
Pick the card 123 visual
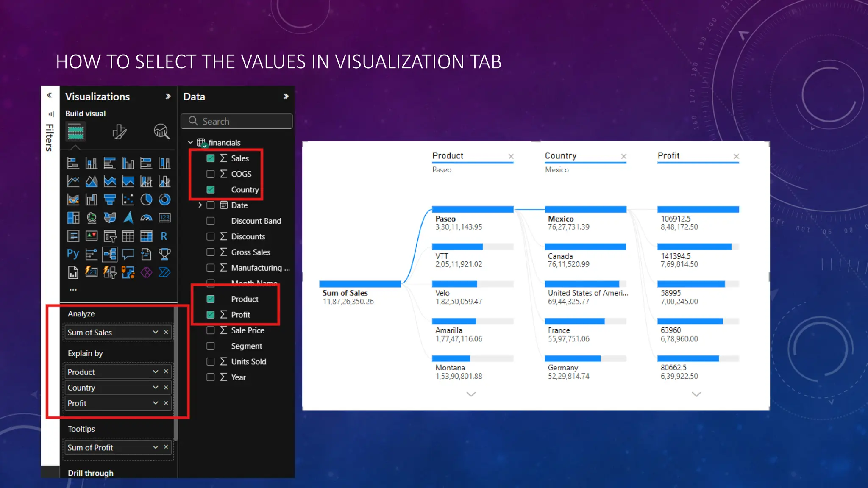[164, 218]
